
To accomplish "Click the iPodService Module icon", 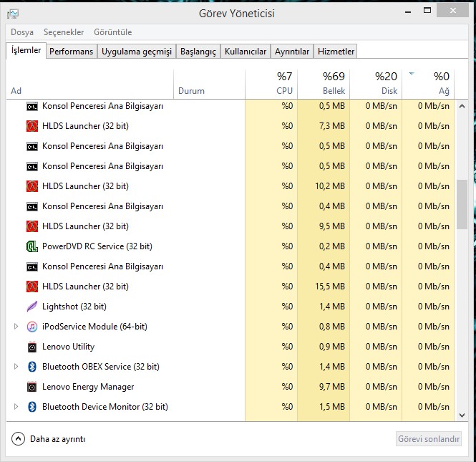I will pos(31,327).
